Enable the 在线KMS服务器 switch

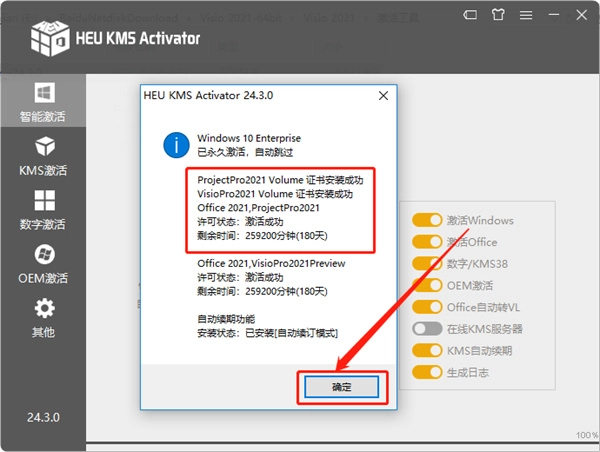[x=427, y=329]
